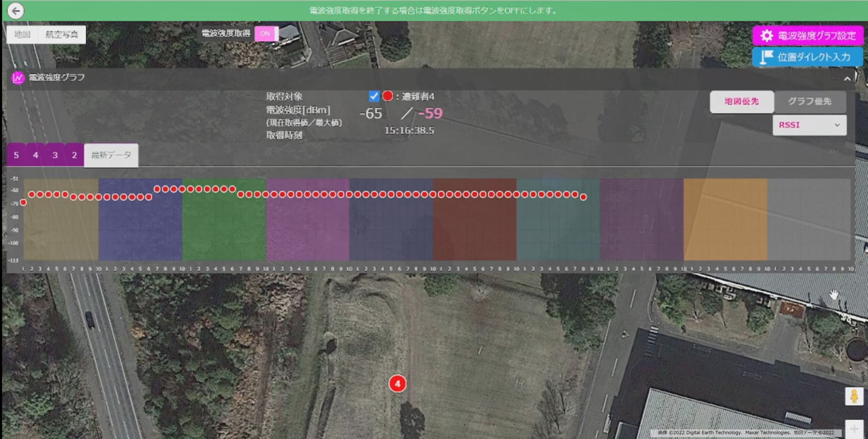This screenshot has width=868, height=439.
Task: Click red marker dot next to 遭難者4
Action: [387, 96]
